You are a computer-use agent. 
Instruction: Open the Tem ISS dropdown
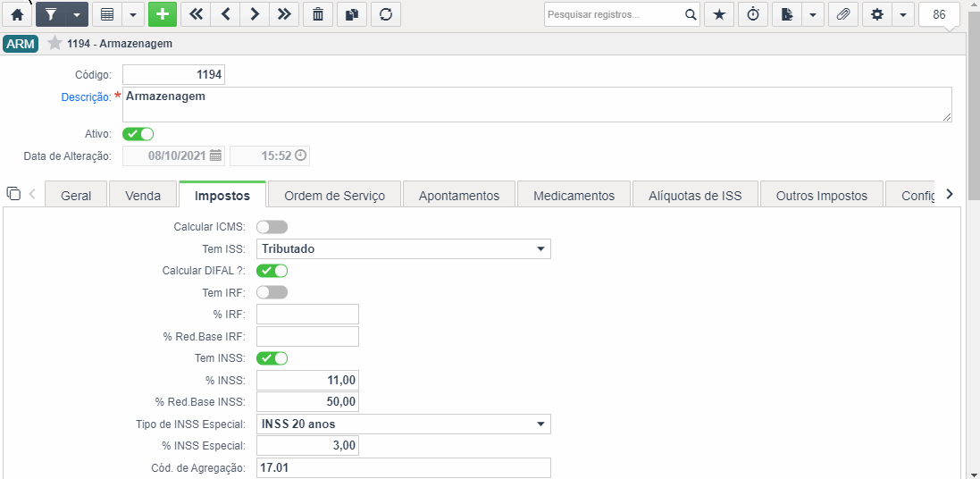tap(404, 248)
